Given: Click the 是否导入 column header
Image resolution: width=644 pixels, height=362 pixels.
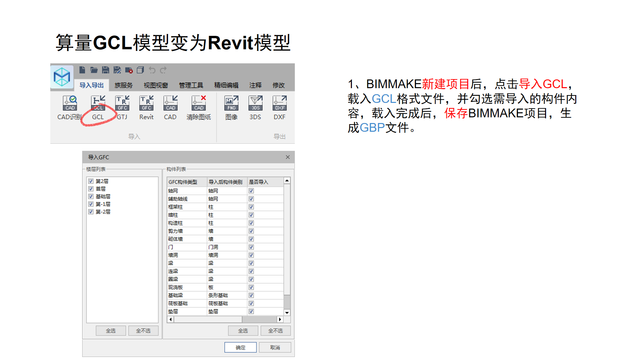Looking at the screenshot, I should [x=265, y=182].
